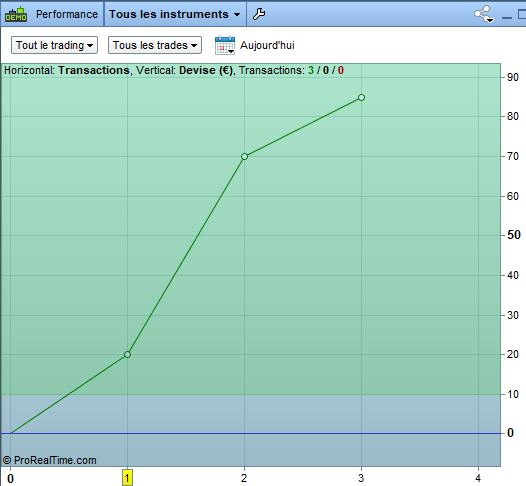Screen dimensions: 526x486
Task: Click the bold 'Transactions' horizontal axis label
Action: coord(94,70)
